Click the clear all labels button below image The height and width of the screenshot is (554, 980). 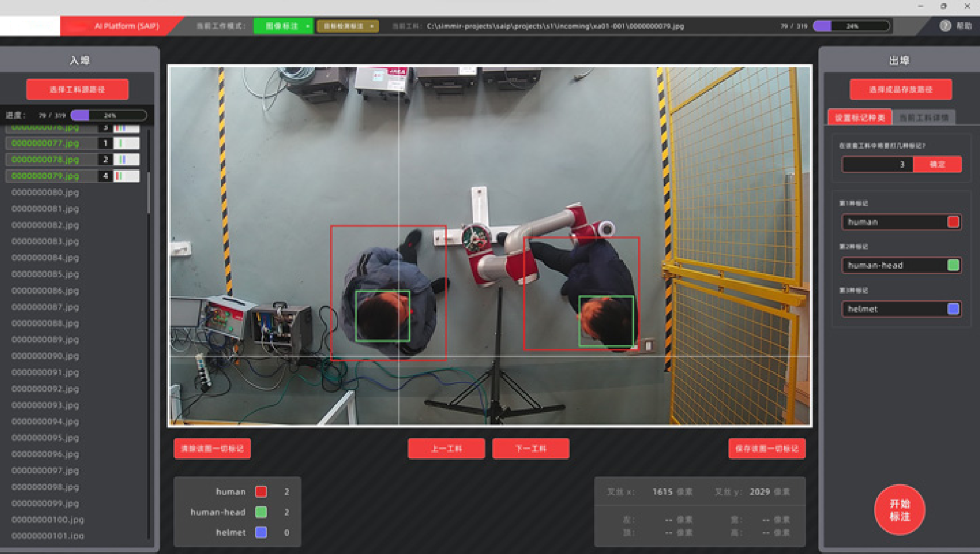pos(212,448)
